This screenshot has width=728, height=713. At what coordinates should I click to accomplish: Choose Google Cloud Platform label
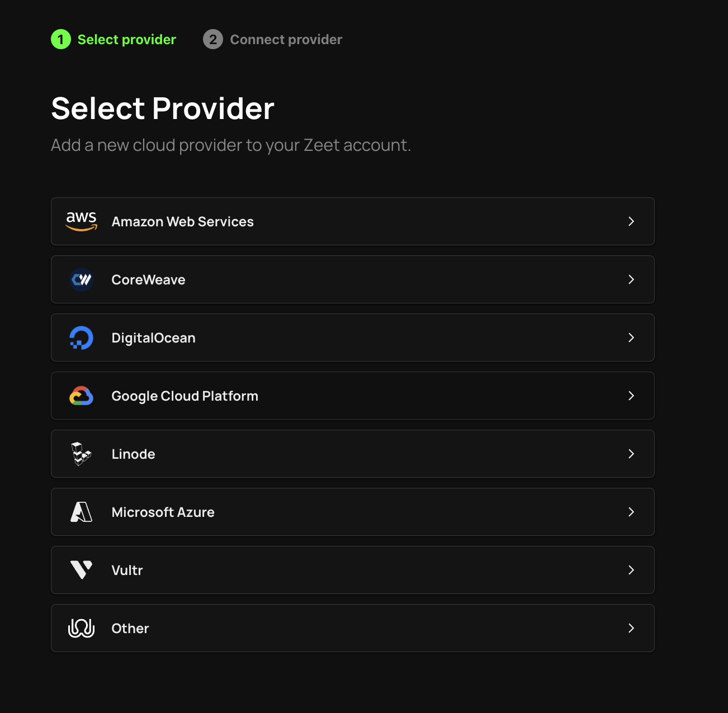coord(185,396)
